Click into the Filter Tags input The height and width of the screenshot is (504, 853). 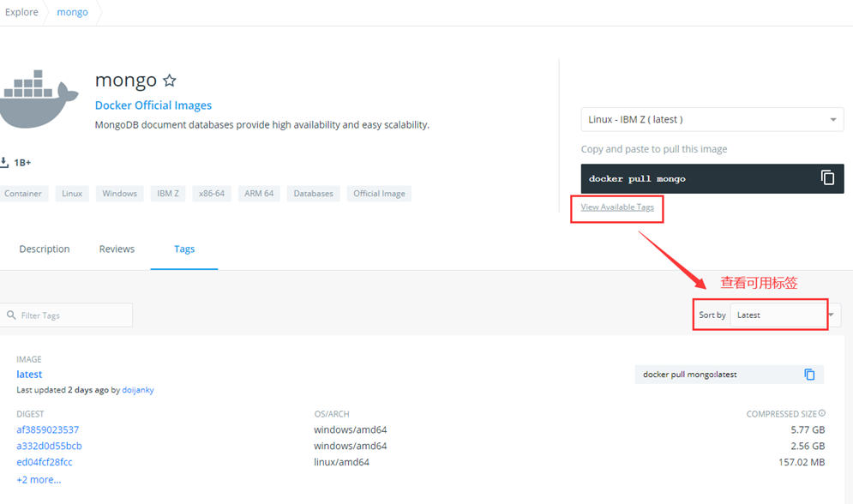66,315
